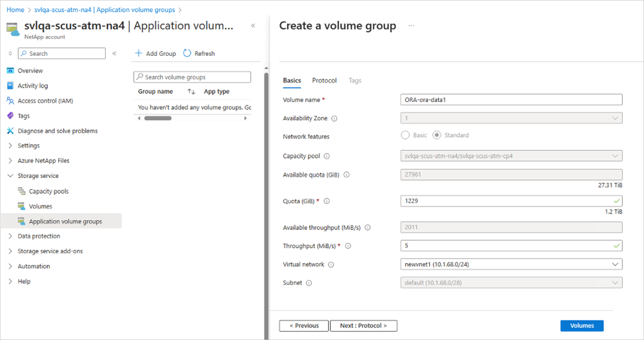The height and width of the screenshot is (340, 644).
Task: Expand the Azure NetApp Files section
Action: tap(10, 161)
